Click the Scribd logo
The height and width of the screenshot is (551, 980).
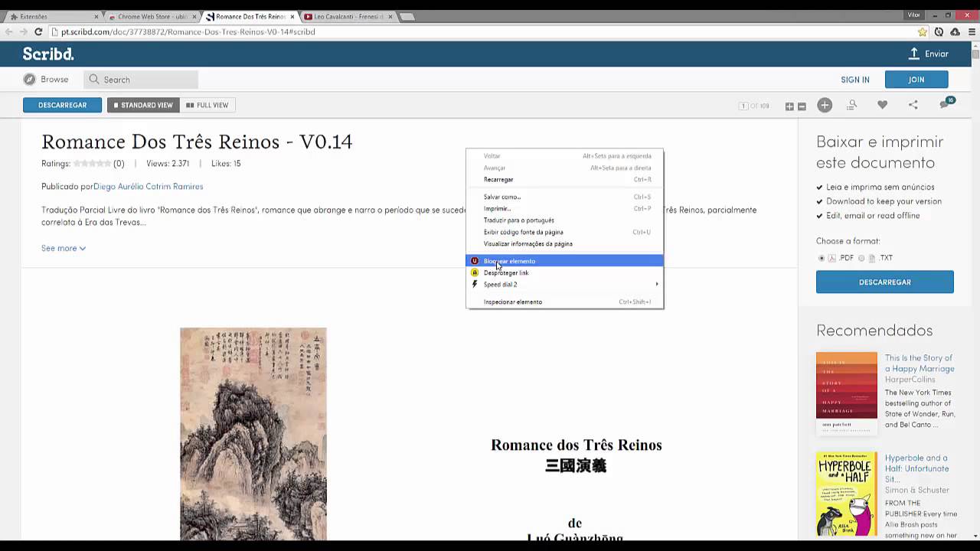pyautogui.click(x=48, y=54)
